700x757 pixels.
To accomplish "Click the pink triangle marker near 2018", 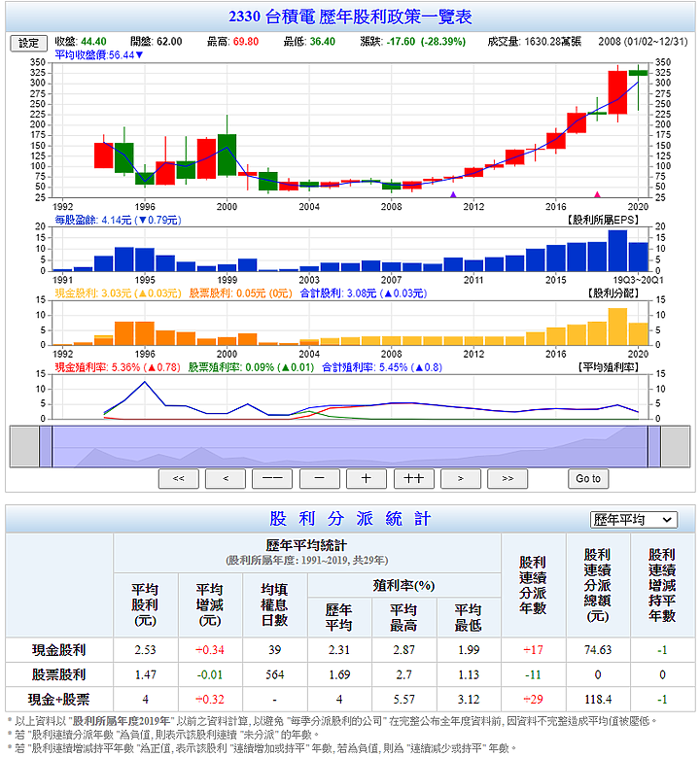I will coord(597,194).
